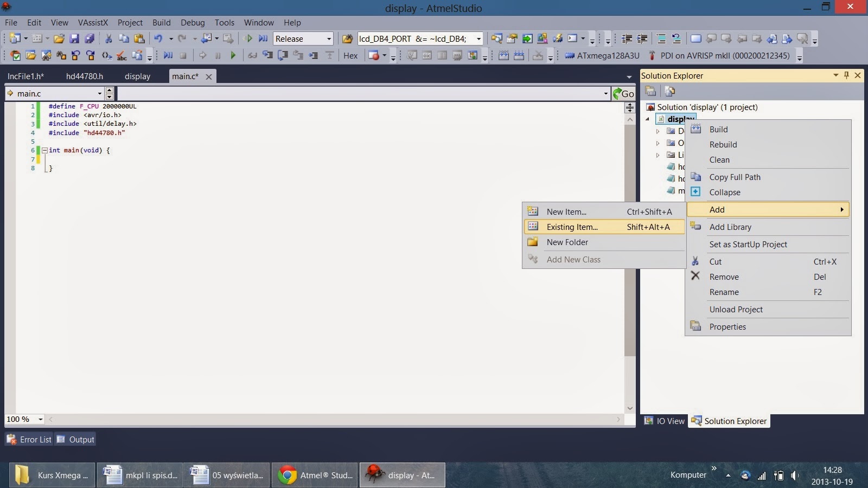
Task: Pin the Solution Explorer panel
Action: (846, 75)
